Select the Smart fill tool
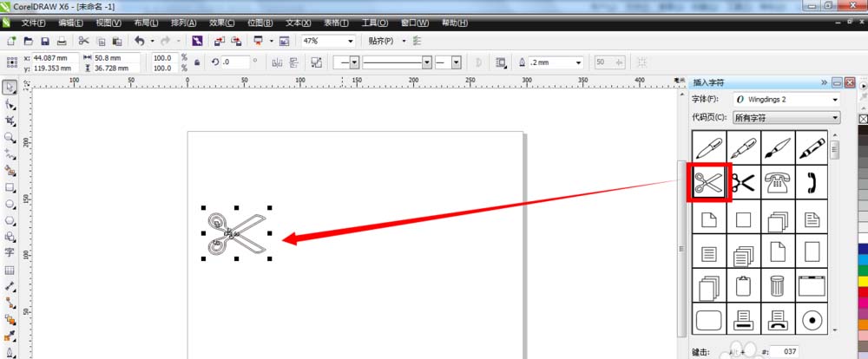This screenshot has width=868, height=359. [10, 170]
